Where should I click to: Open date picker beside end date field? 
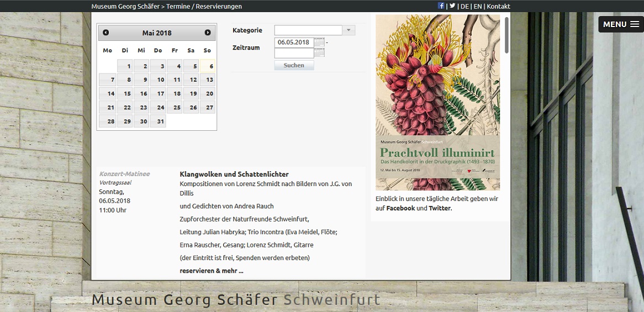coord(319,52)
